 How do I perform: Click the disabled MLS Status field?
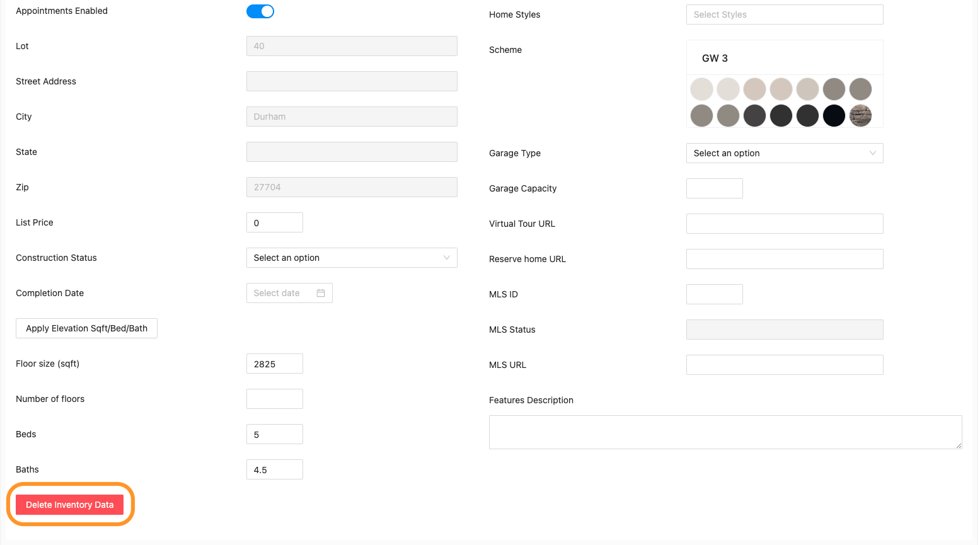[x=785, y=330]
